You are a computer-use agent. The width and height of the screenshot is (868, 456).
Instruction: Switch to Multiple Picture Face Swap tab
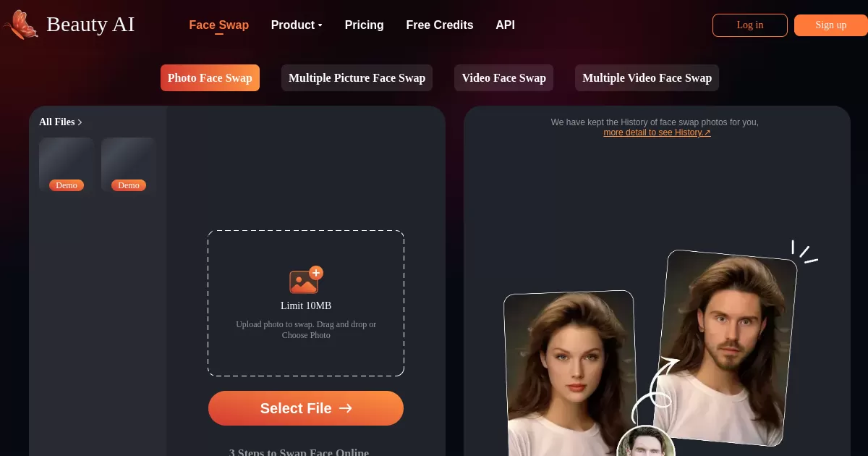pos(357,78)
